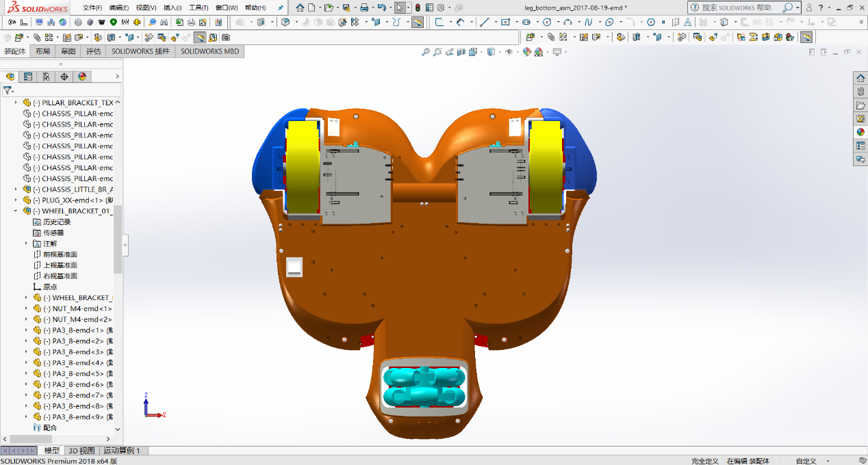Open the 运动算例 1 bottom tab
This screenshot has height=465, width=868.
(x=122, y=451)
